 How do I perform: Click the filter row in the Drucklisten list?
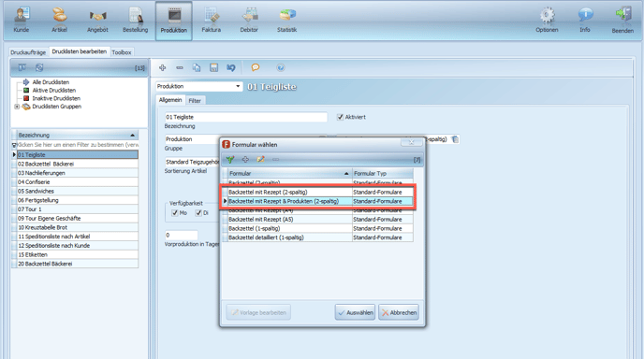pos(77,145)
